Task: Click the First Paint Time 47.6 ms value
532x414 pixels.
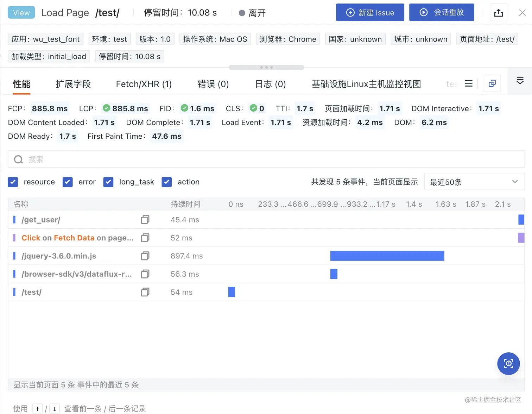Action: coord(167,136)
